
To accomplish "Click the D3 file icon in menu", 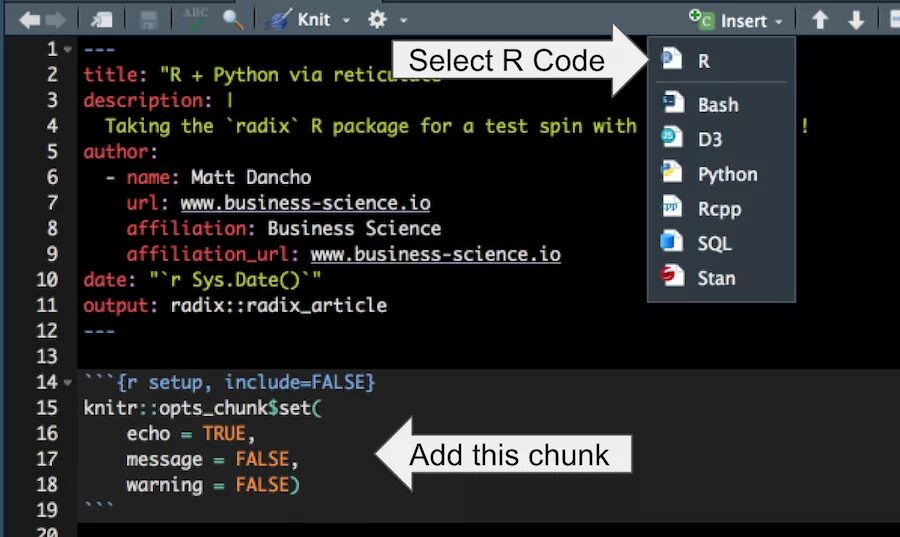I will pos(671,137).
